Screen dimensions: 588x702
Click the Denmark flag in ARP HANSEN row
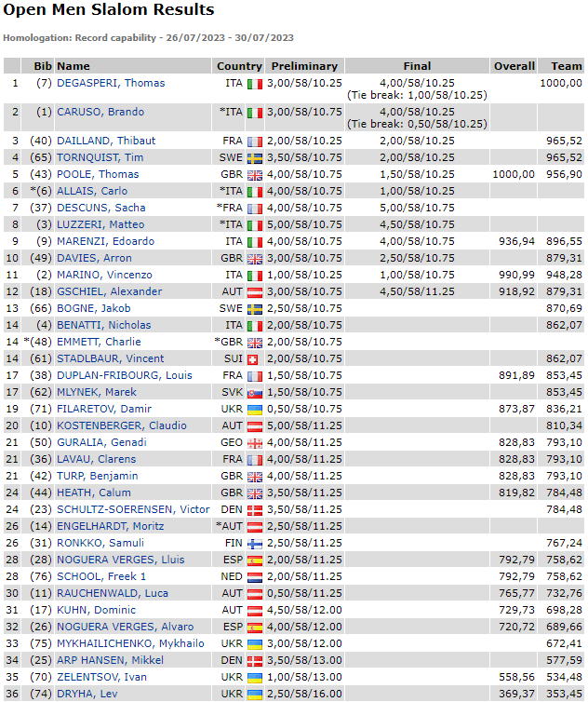pyautogui.click(x=255, y=660)
